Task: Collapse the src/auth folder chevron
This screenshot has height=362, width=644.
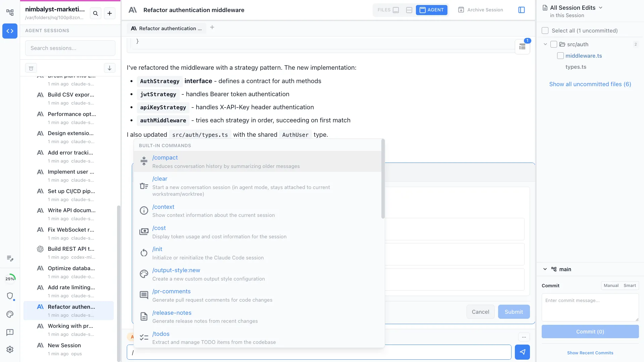Action: 545,44
